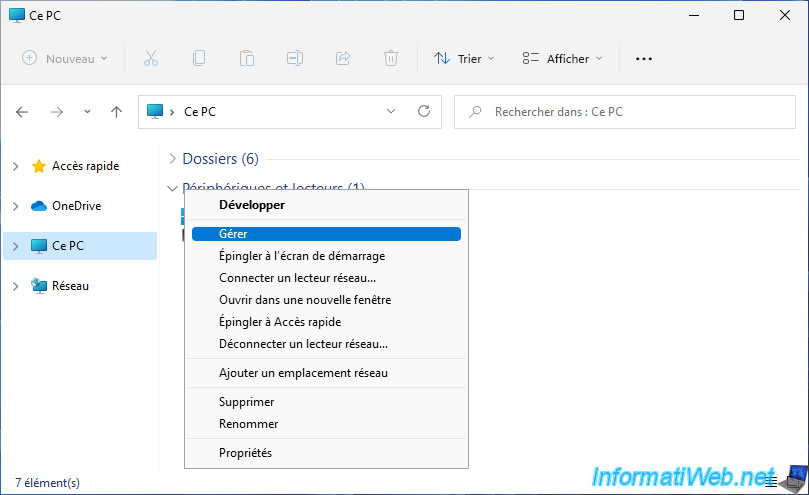This screenshot has height=495, width=809.
Task: Refresh the Ce PC address bar
Action: [424, 112]
